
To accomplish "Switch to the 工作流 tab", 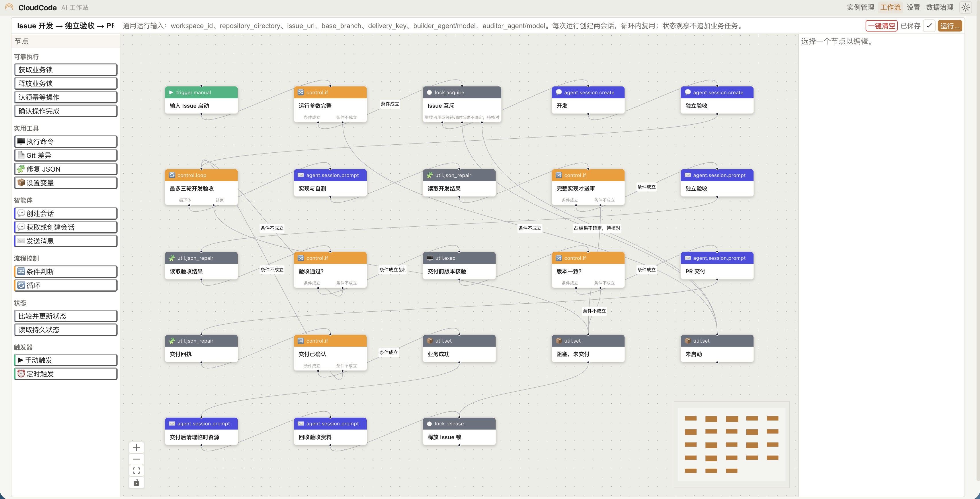I will (x=890, y=7).
